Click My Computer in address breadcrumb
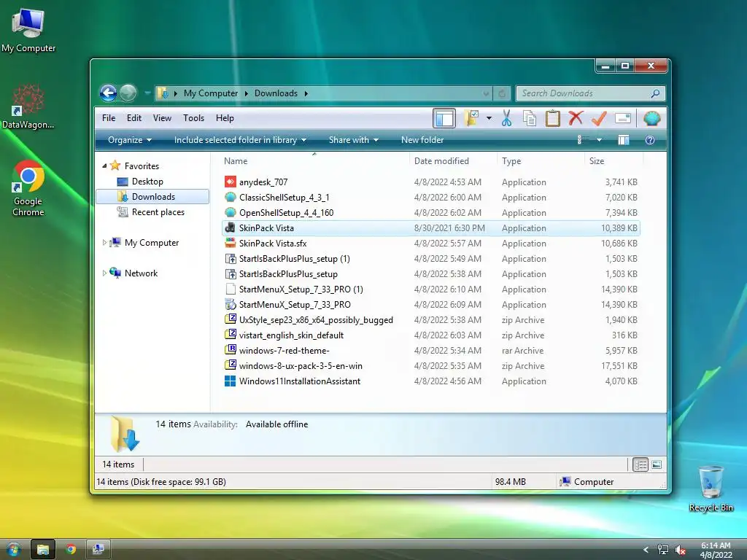This screenshot has height=560, width=747. [x=211, y=93]
